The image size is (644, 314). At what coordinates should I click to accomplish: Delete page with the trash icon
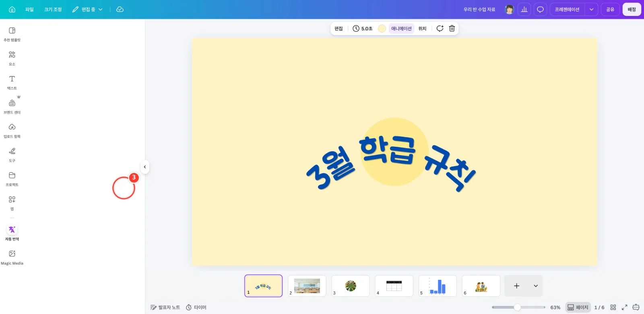pyautogui.click(x=452, y=29)
